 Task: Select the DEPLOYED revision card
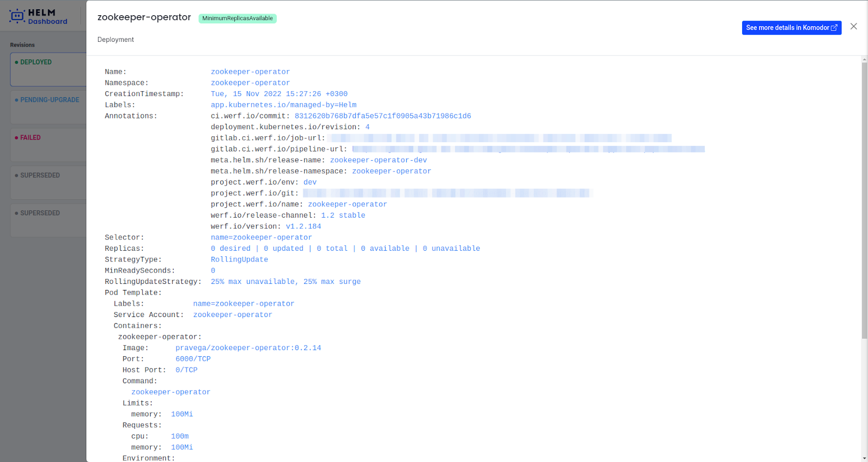[48, 69]
